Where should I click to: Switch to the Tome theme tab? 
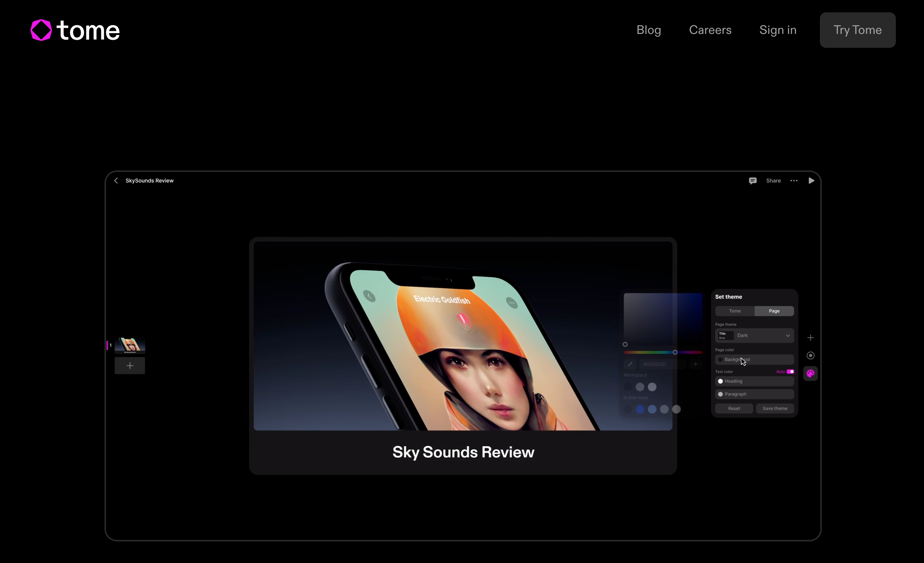coord(735,311)
